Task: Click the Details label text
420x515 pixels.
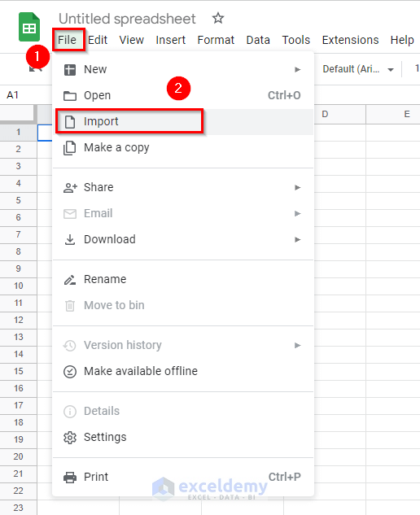Action: point(102,411)
